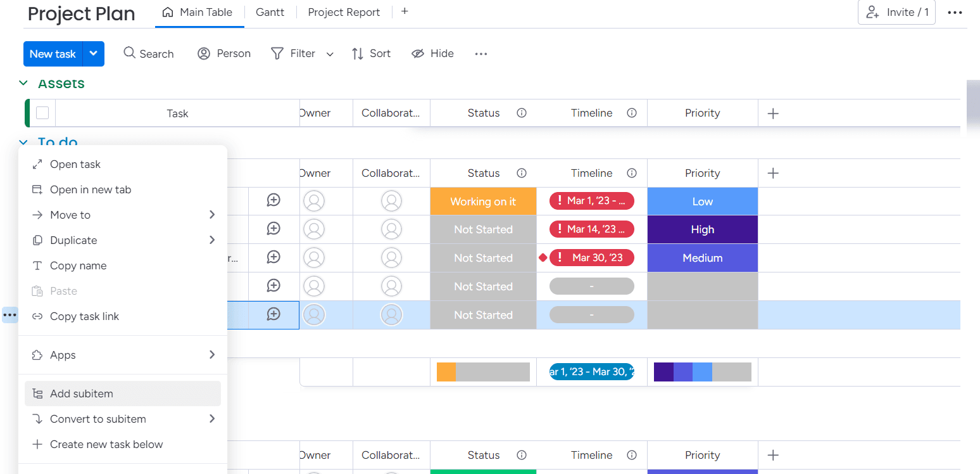Add a column in the To do group
The width and height of the screenshot is (980, 474).
(x=773, y=173)
